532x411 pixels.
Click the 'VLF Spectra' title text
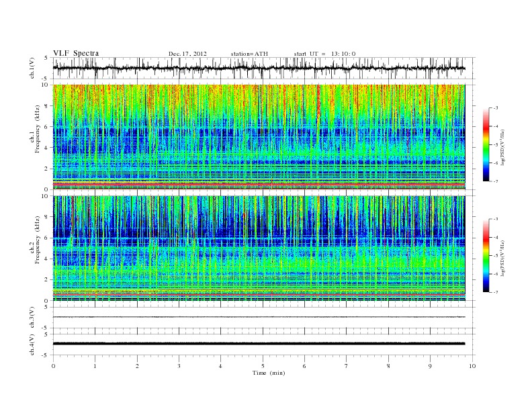(76, 53)
